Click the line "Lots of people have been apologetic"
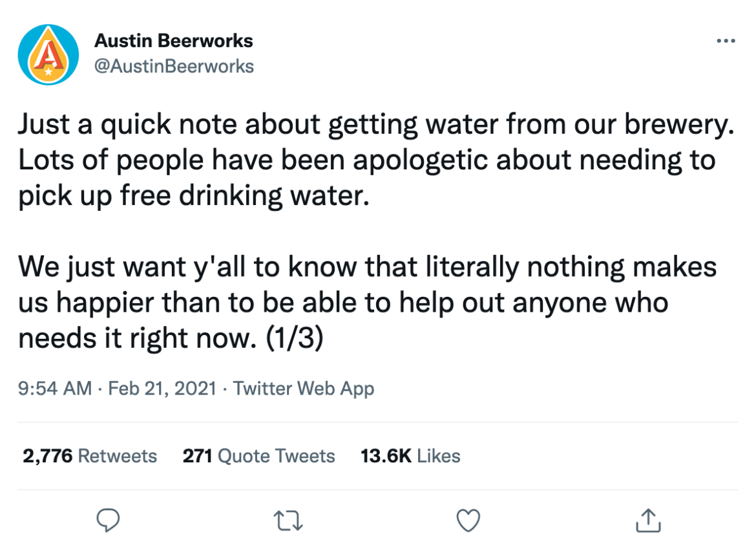Image resolution: width=756 pixels, height=549 pixels. [x=366, y=160]
